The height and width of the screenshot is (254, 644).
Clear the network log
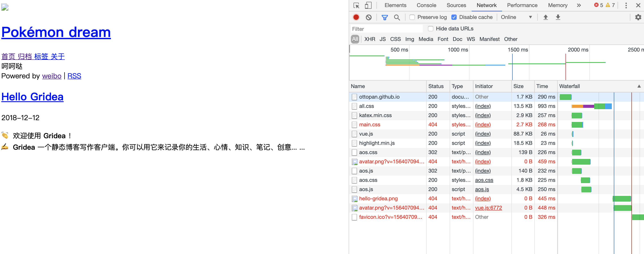coord(369,17)
